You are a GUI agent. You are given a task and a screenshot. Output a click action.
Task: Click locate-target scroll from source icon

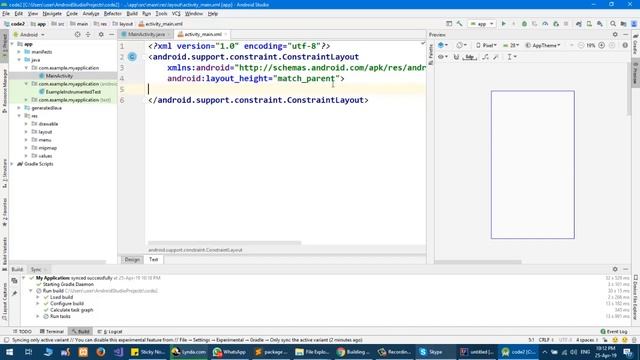(x=78, y=35)
